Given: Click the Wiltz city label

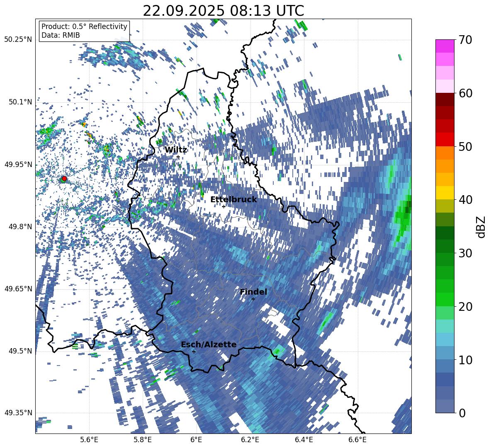Looking at the screenshot, I should coord(176,150).
